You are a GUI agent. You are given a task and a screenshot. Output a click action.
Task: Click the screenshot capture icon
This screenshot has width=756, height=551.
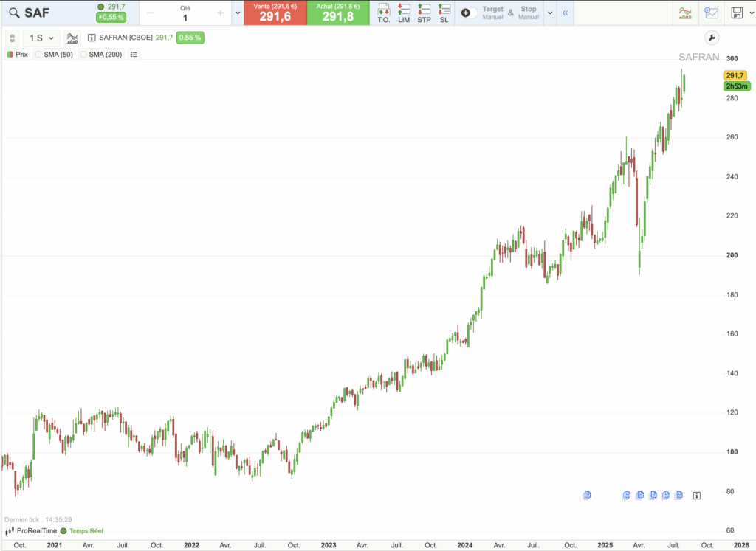tap(711, 13)
